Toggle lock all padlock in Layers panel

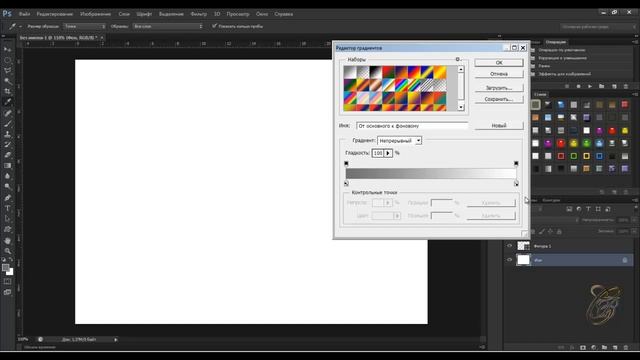(559, 231)
